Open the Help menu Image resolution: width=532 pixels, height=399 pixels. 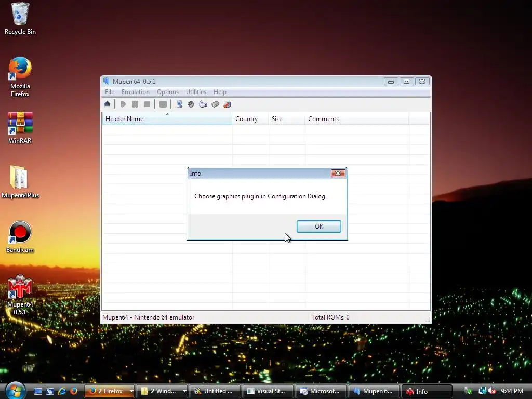click(220, 92)
